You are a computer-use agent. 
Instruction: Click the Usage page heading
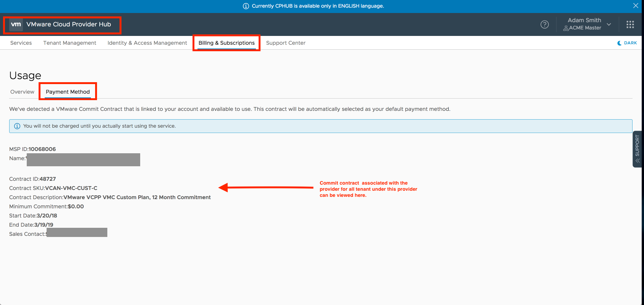pos(25,75)
